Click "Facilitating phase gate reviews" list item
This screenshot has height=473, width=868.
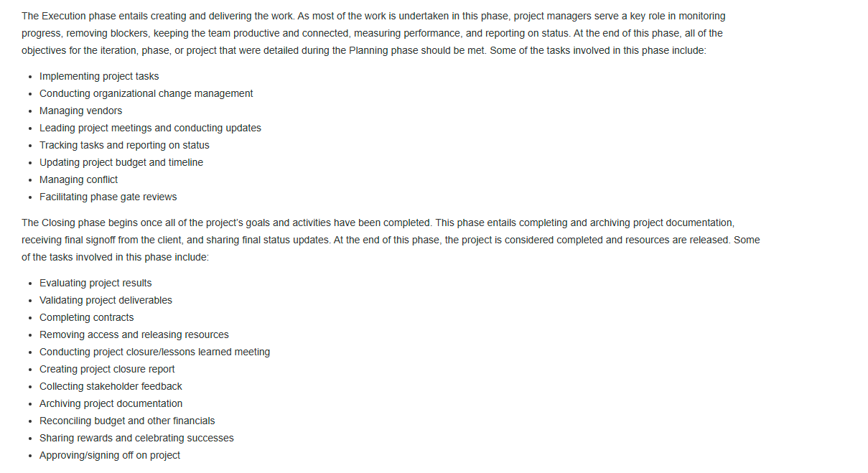(x=108, y=197)
